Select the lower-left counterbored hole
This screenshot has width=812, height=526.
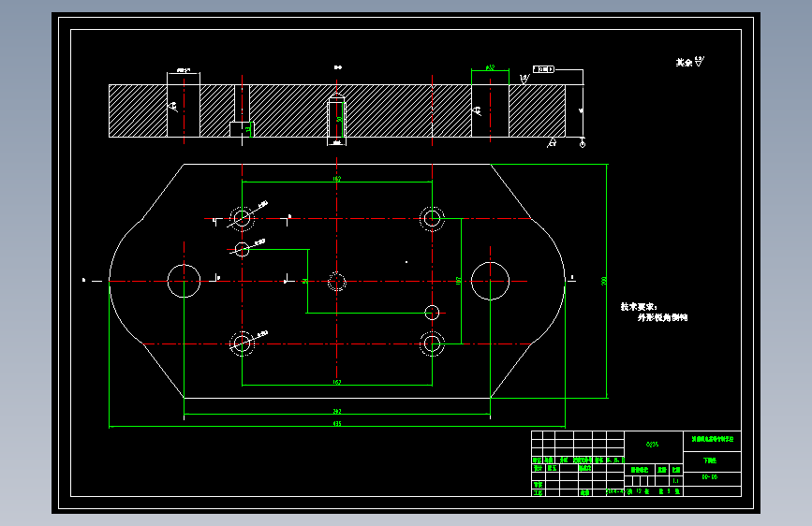point(242,343)
